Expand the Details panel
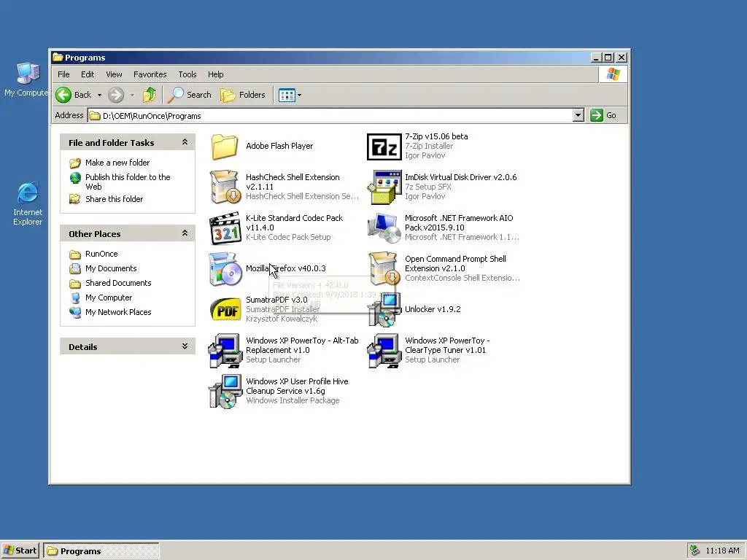This screenshot has width=747, height=560. [x=185, y=346]
